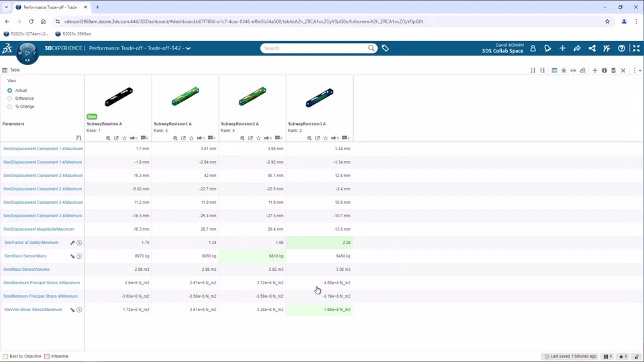Click the second sort arrows icon in table toolbar
644x362 pixels.
tap(542, 70)
